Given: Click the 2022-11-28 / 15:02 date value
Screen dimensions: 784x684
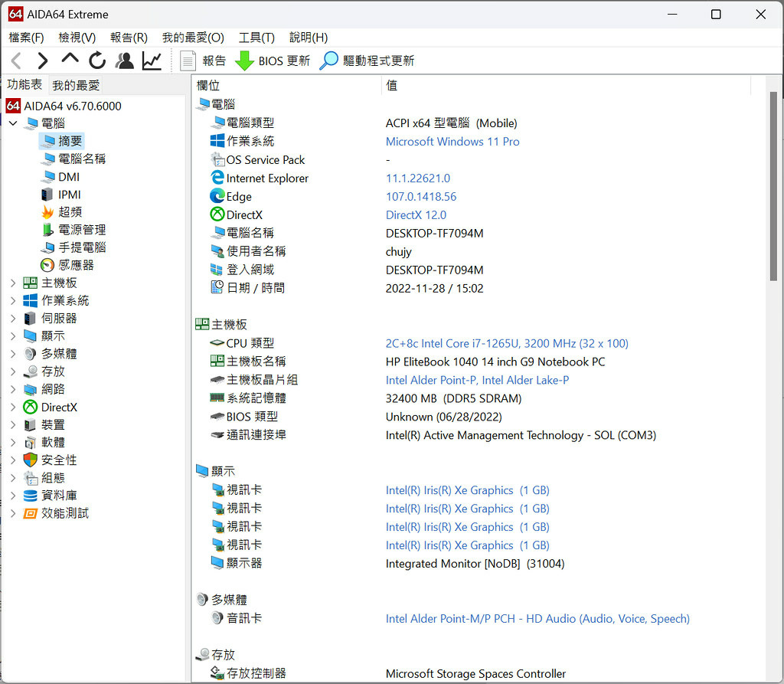Looking at the screenshot, I should pyautogui.click(x=435, y=289).
